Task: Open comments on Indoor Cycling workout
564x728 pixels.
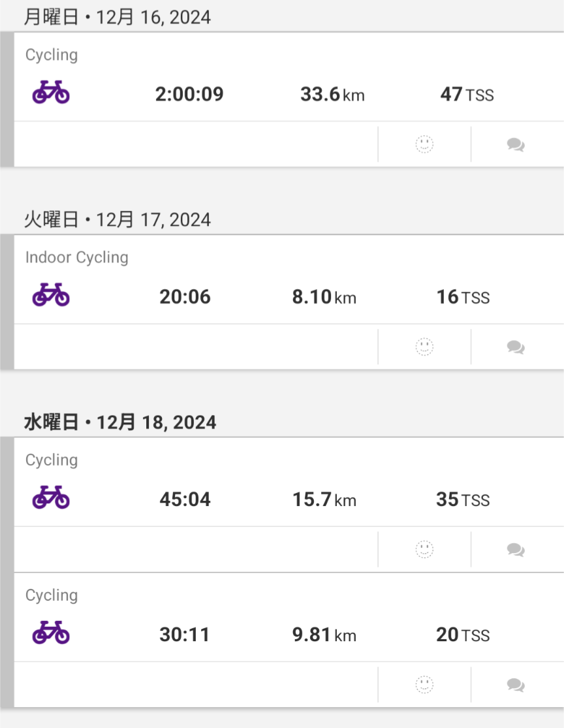Action: [516, 347]
